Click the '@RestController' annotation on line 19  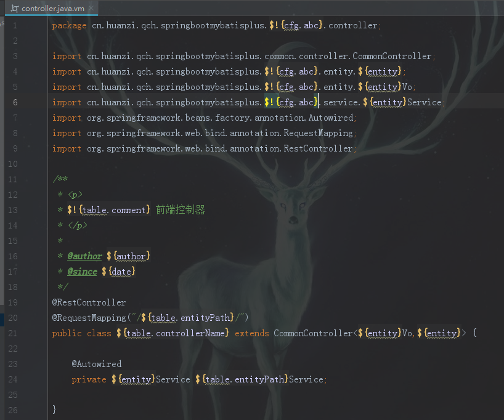89,302
